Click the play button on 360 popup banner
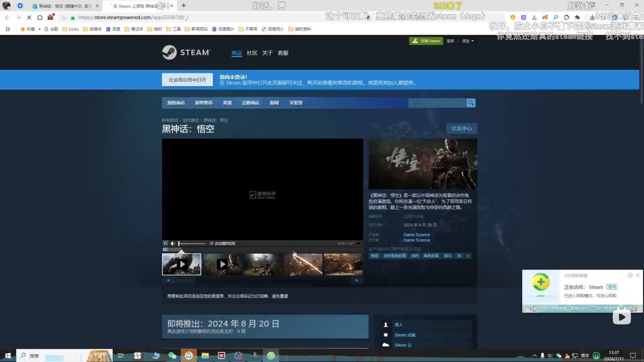 (622, 317)
